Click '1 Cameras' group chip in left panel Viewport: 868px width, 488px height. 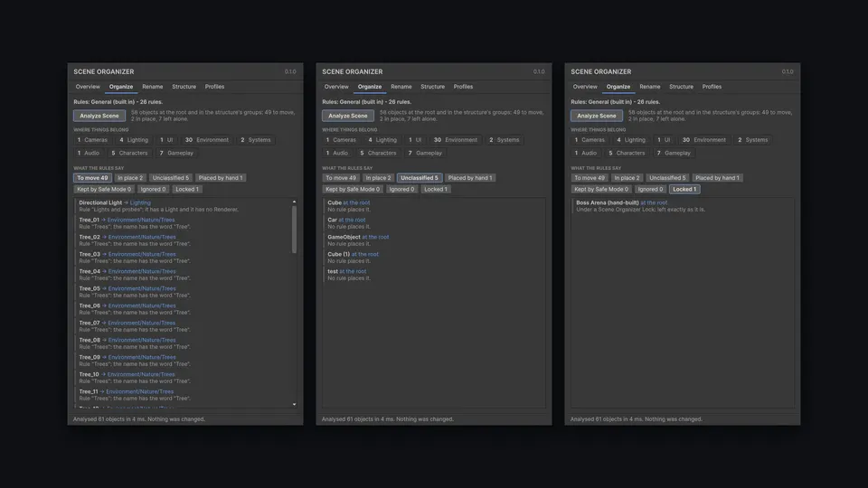tap(92, 140)
